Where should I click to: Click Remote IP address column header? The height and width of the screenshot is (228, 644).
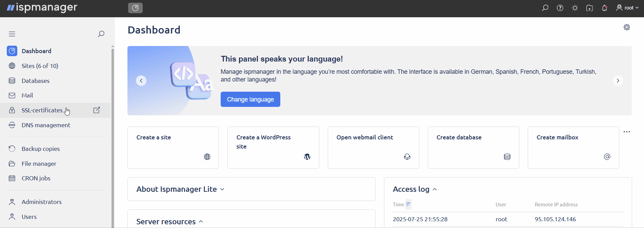(x=556, y=205)
